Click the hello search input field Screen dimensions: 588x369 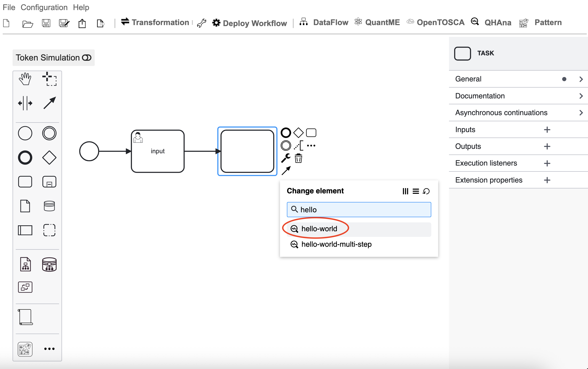[359, 210]
